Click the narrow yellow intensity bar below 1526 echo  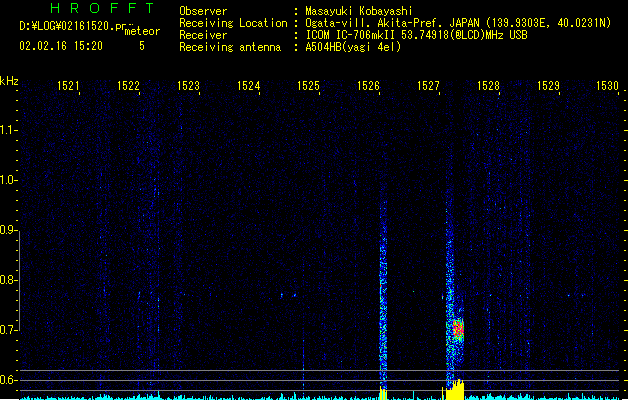coord(383,393)
